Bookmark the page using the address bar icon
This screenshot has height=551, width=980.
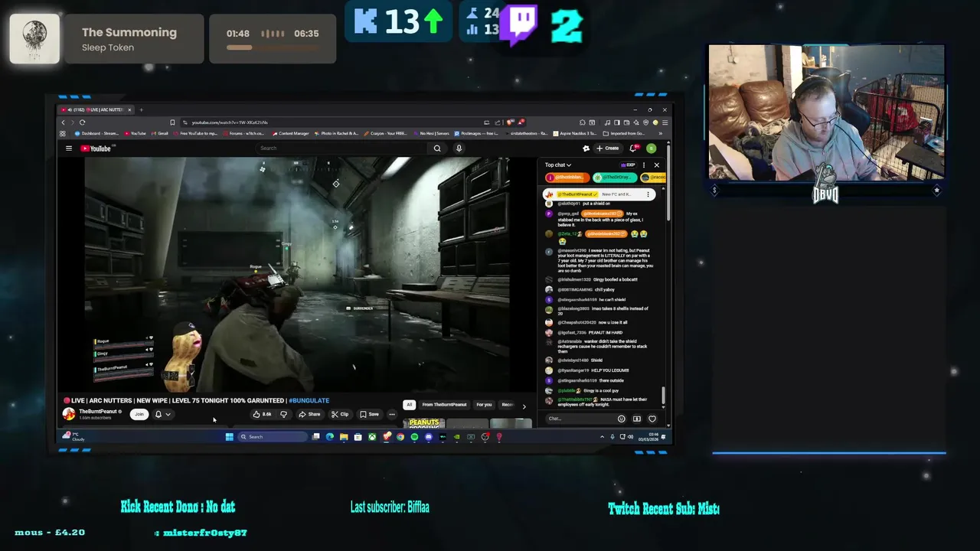(x=173, y=122)
